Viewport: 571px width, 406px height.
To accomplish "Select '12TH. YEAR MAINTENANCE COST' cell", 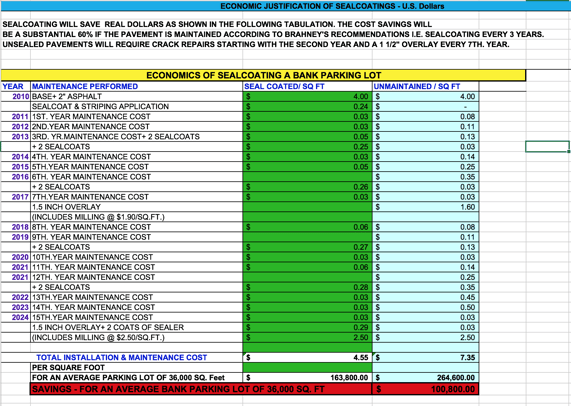I will pos(137,277).
